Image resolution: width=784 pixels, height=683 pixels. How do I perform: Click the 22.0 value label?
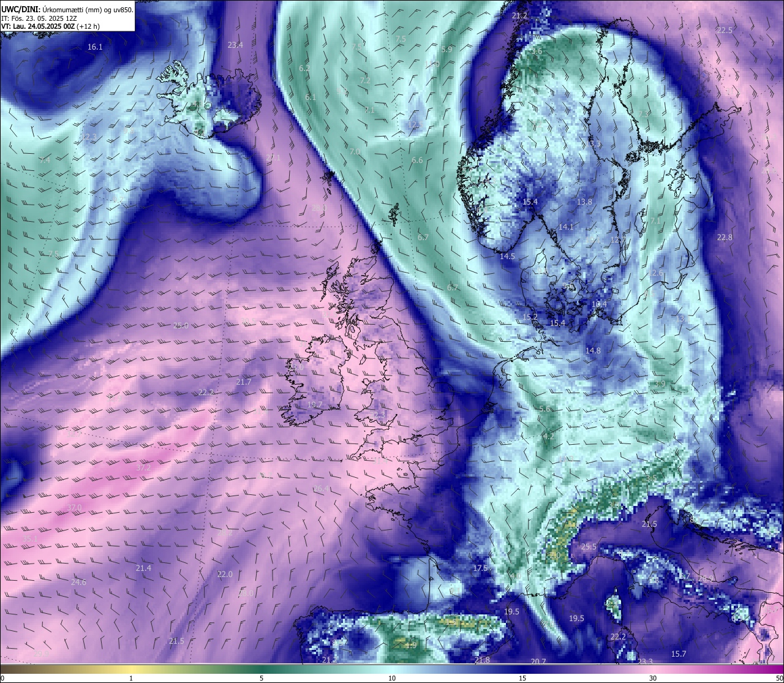coord(225,574)
